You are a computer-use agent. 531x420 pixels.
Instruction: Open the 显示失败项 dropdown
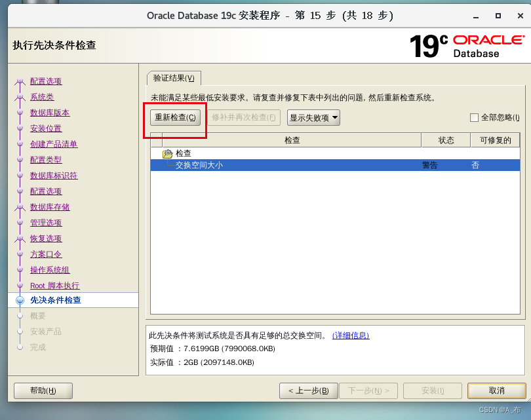tap(313, 118)
